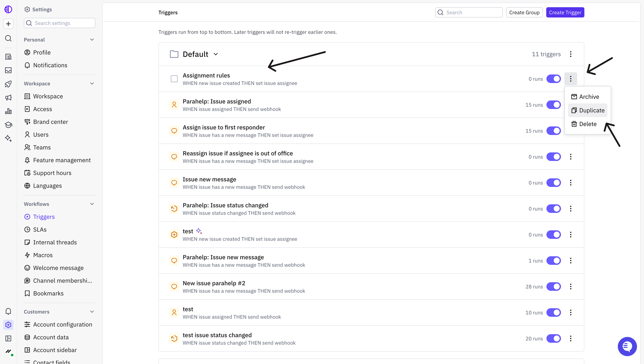Viewport: 644px width, 364px height.
Task: Collapse the Workflows settings section
Action: click(x=92, y=204)
